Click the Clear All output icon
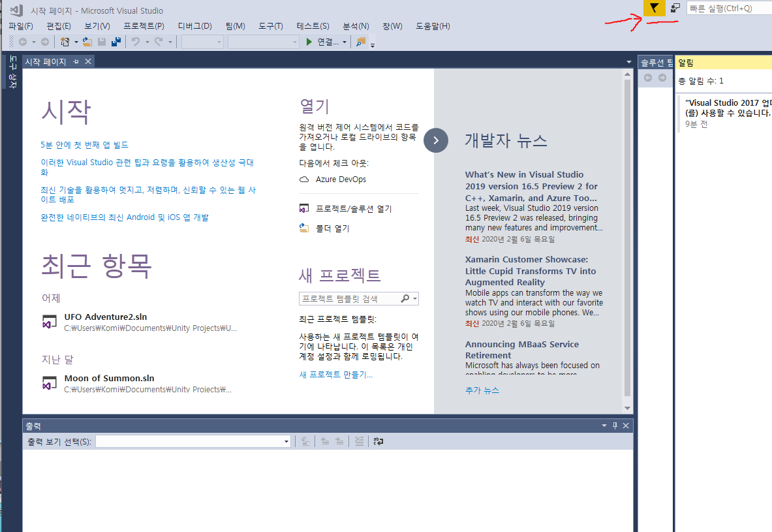This screenshot has width=772, height=532. click(x=360, y=441)
